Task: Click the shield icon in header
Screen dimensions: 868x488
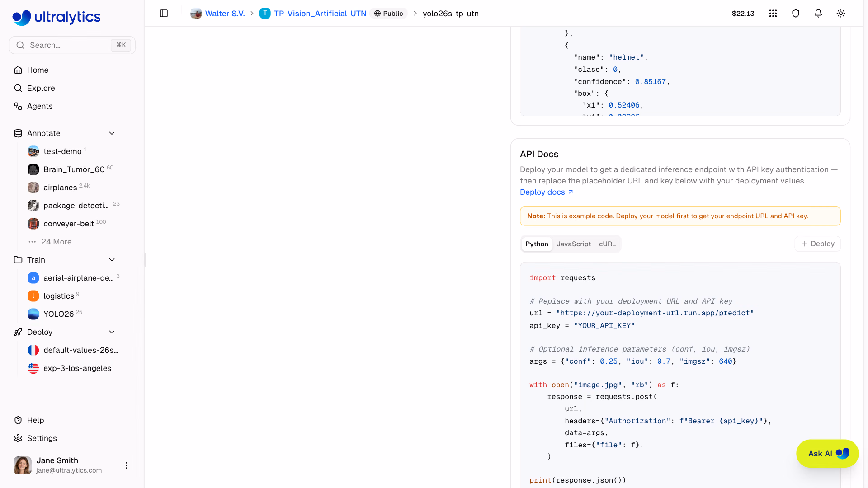Action: point(796,14)
